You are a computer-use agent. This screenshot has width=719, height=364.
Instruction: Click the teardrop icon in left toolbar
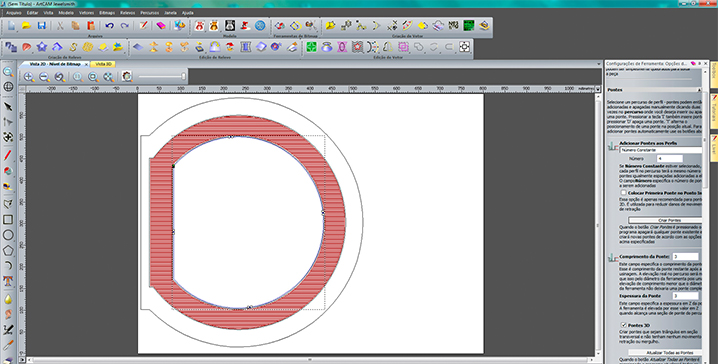tap(8, 299)
